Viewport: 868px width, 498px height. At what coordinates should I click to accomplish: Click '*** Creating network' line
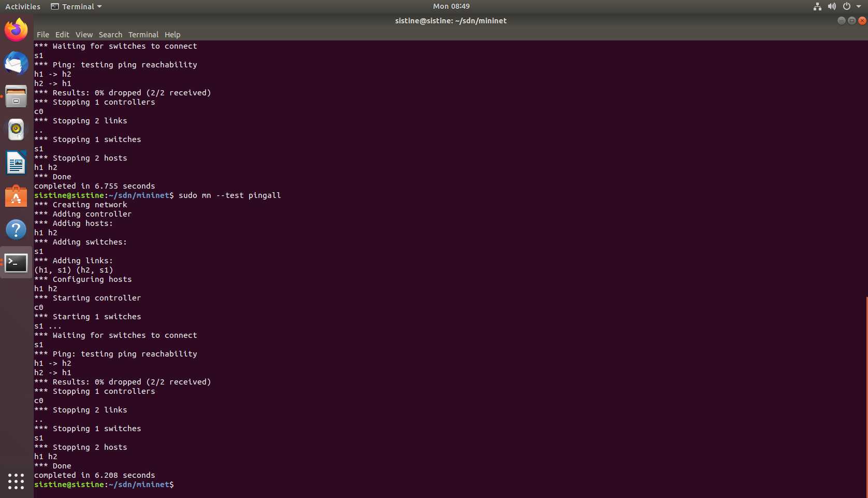pyautogui.click(x=81, y=205)
